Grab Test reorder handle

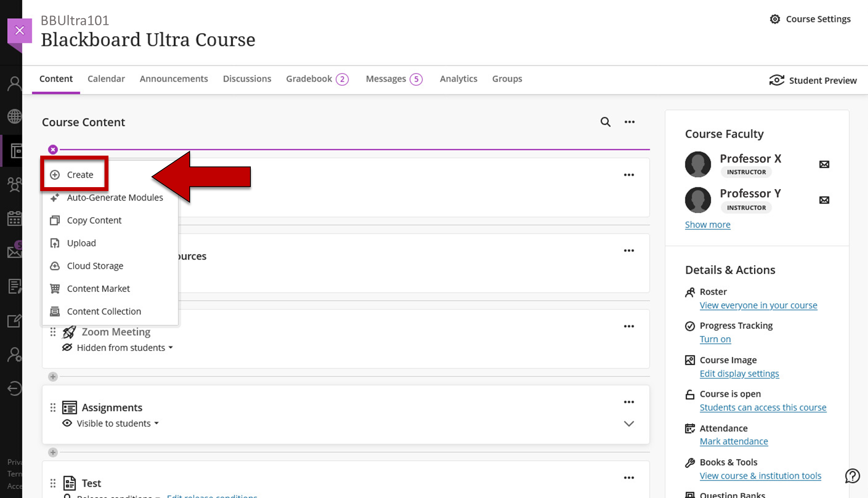[x=53, y=483]
